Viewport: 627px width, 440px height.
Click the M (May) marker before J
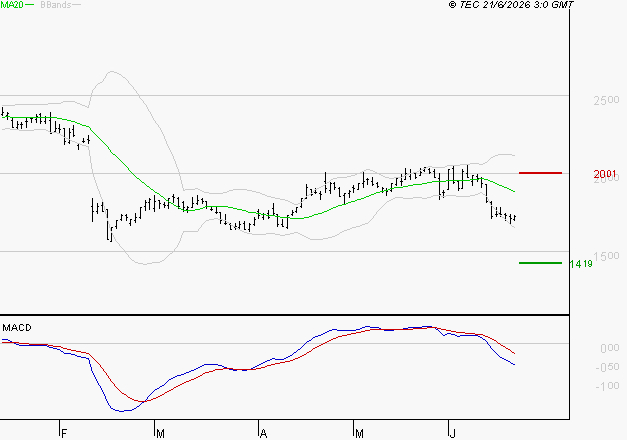pyautogui.click(x=359, y=433)
